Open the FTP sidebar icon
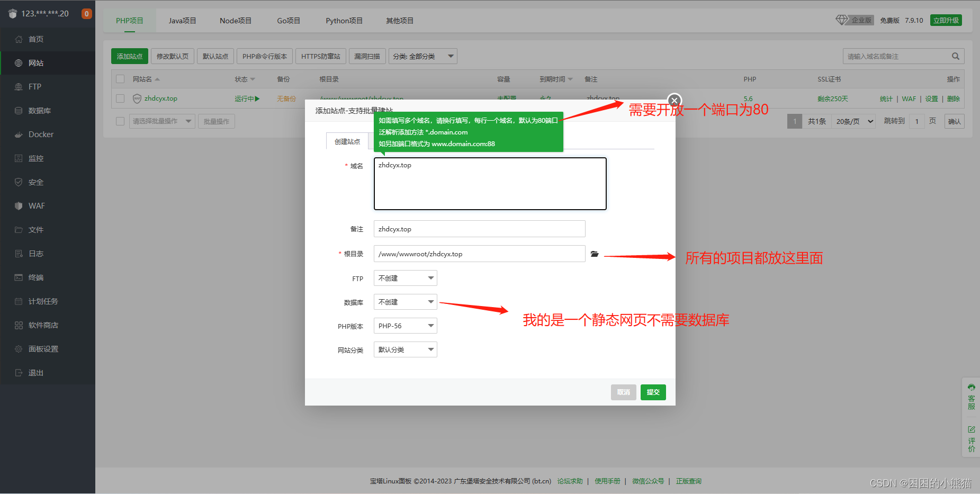The height and width of the screenshot is (494, 980). coord(19,87)
